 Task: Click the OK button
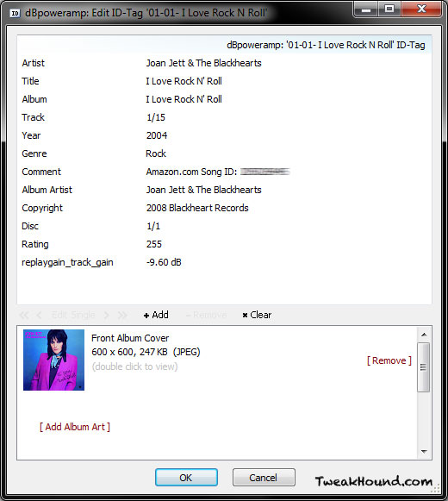(186, 478)
